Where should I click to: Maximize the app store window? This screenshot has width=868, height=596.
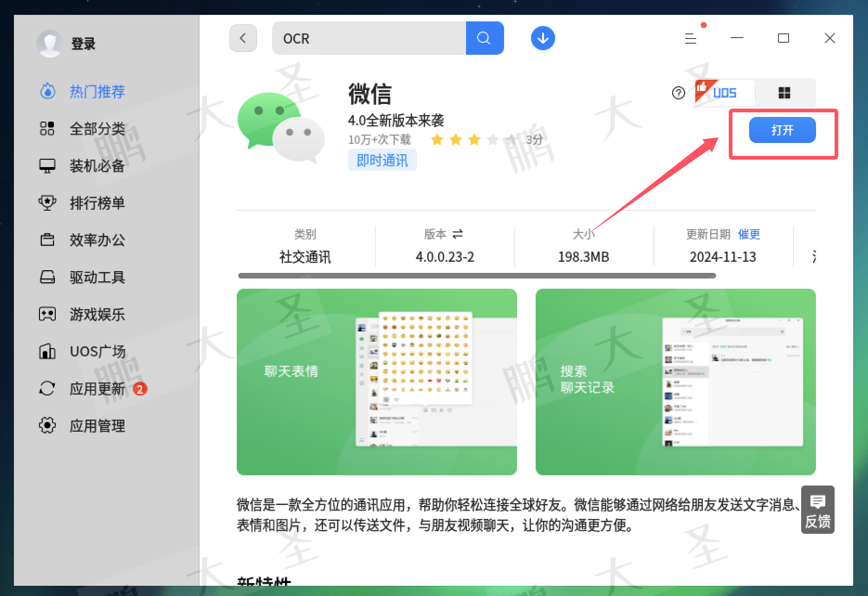point(784,38)
